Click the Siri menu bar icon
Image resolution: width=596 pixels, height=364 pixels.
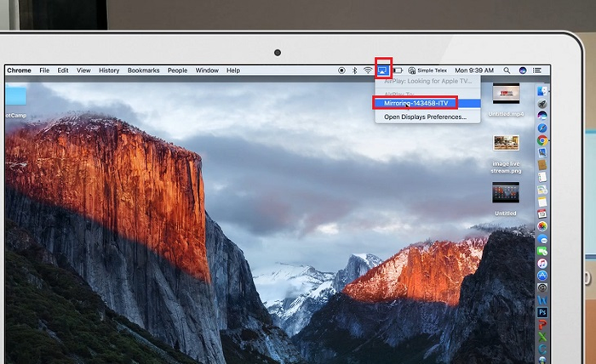click(x=523, y=71)
